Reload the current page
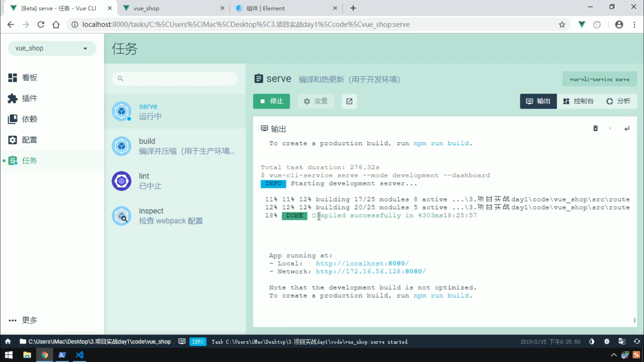 (x=41, y=24)
